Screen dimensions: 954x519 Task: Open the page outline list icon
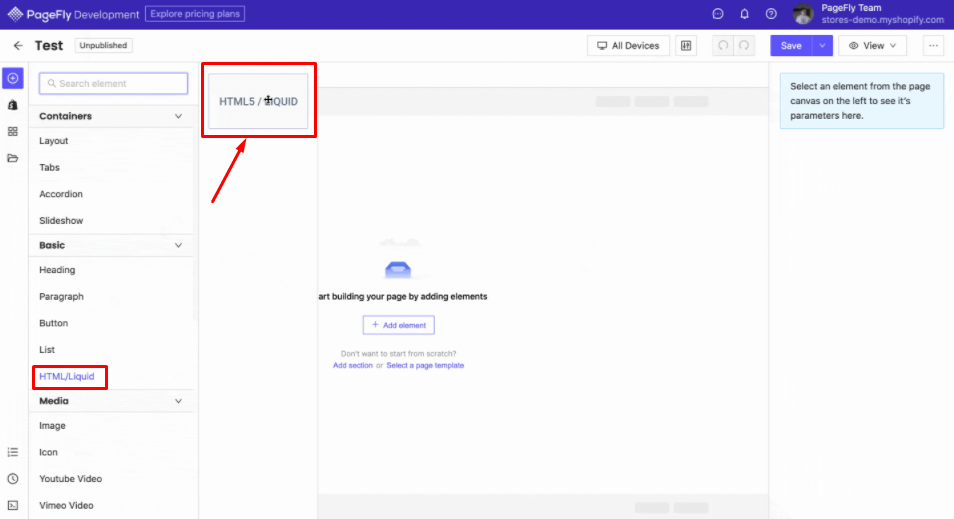tap(13, 452)
